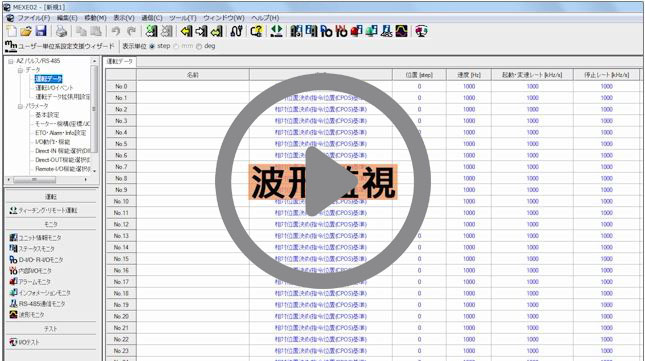Click the Save floppy disk icon
Screen dimensions: 645x361
pos(41,31)
